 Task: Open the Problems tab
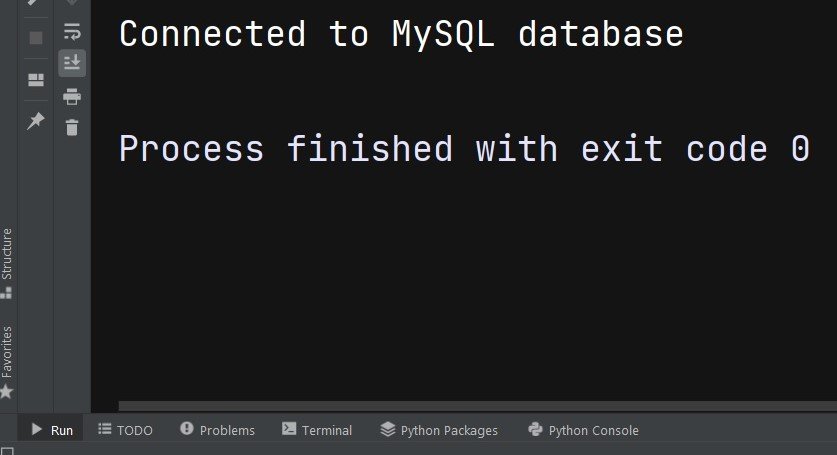pyautogui.click(x=218, y=430)
